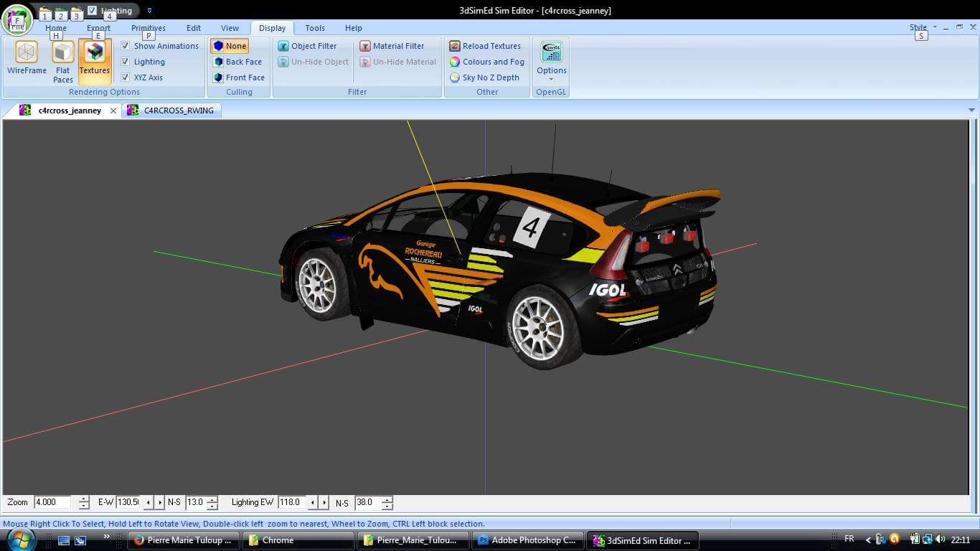The image size is (980, 551).
Task: Click second folder icon in quick access bar
Action: (61, 12)
